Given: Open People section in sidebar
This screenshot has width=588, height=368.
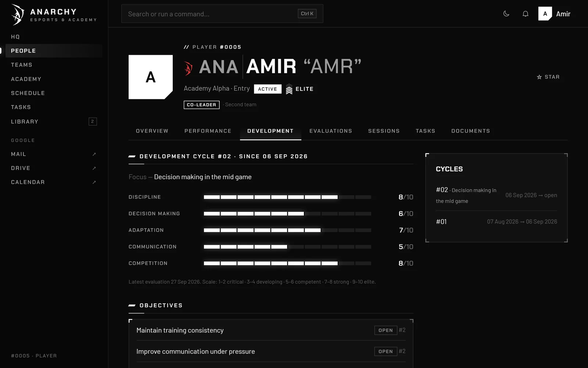Looking at the screenshot, I should tap(54, 51).
